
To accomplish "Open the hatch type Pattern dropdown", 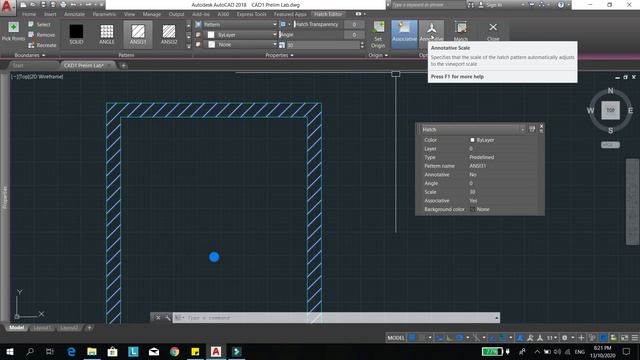I will point(240,24).
